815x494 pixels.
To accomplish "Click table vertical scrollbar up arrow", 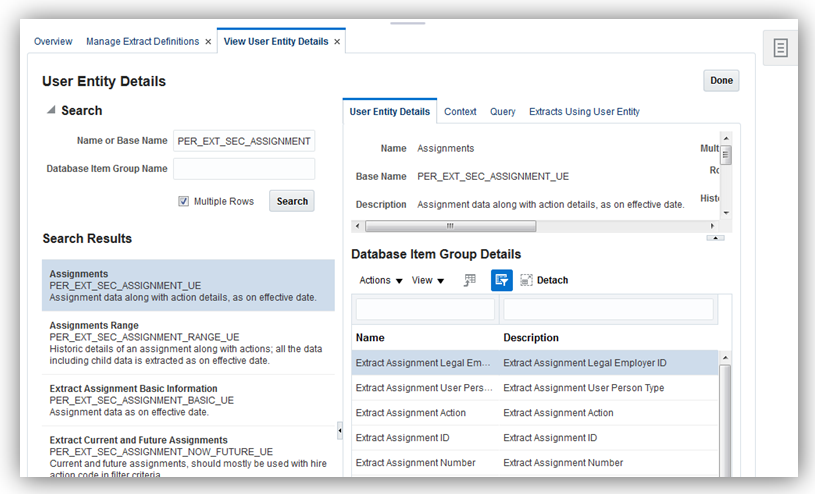I will click(x=725, y=358).
